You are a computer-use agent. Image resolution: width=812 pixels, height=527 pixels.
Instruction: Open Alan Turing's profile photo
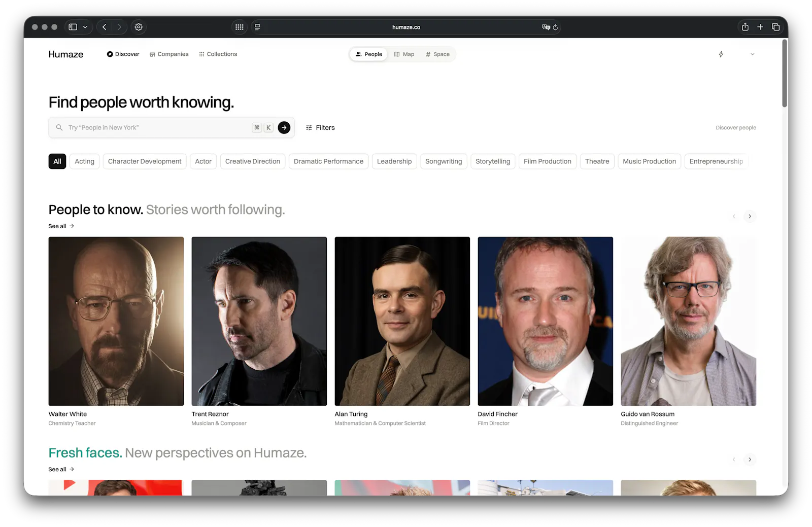(402, 321)
